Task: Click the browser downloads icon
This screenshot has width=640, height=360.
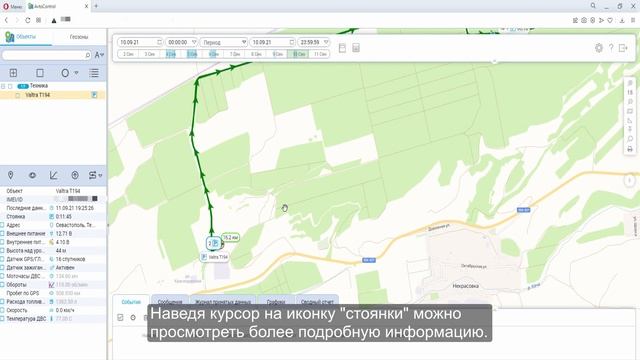Action: click(x=622, y=20)
